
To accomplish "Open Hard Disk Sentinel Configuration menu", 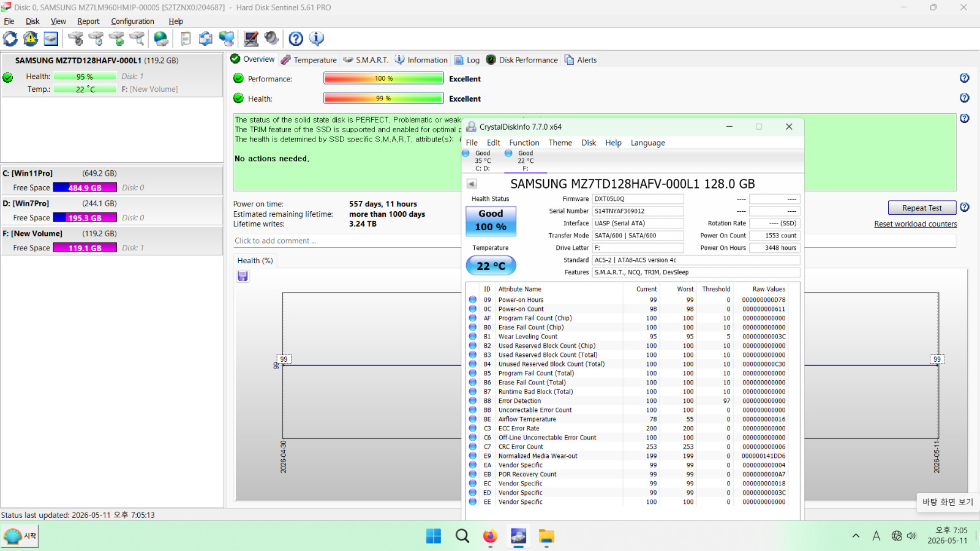I will [x=132, y=21].
